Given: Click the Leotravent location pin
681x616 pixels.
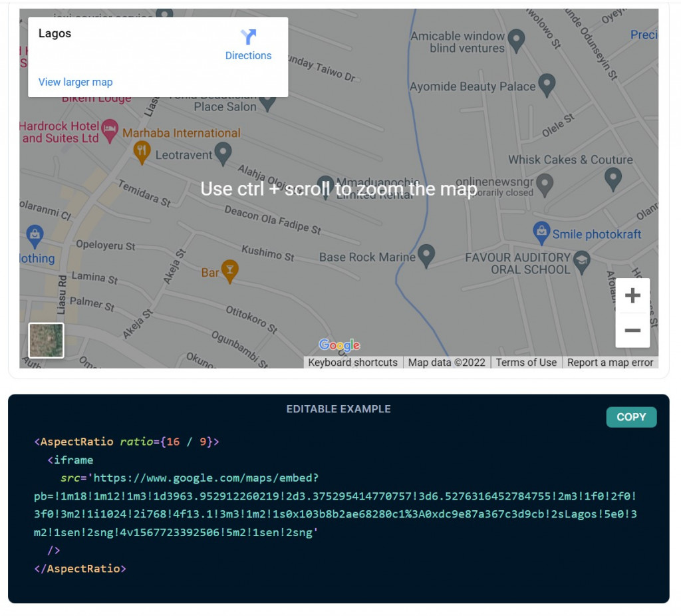Looking at the screenshot, I should click(x=223, y=154).
